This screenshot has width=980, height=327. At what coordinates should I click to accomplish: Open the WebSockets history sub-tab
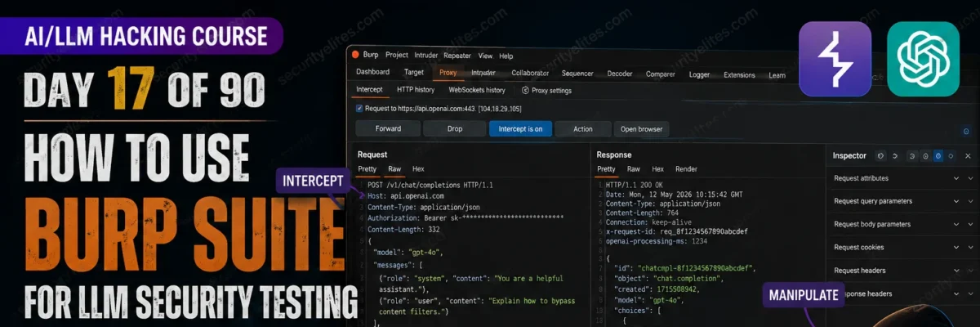[478, 90]
